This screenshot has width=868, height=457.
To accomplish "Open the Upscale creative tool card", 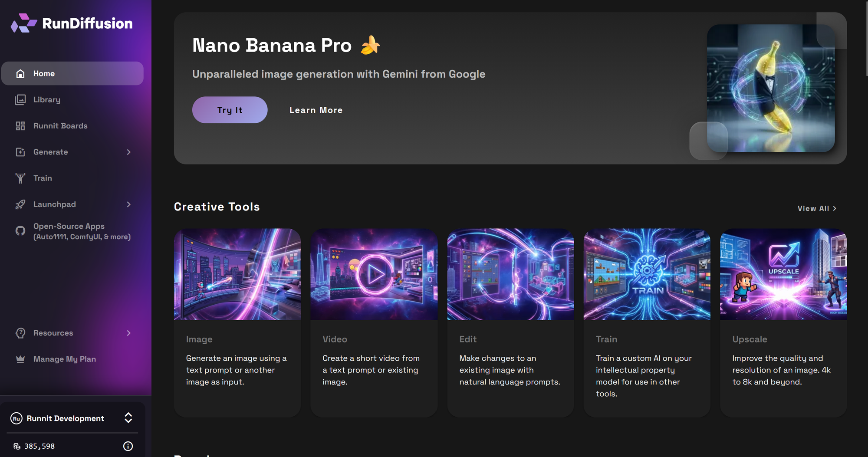I will (783, 322).
